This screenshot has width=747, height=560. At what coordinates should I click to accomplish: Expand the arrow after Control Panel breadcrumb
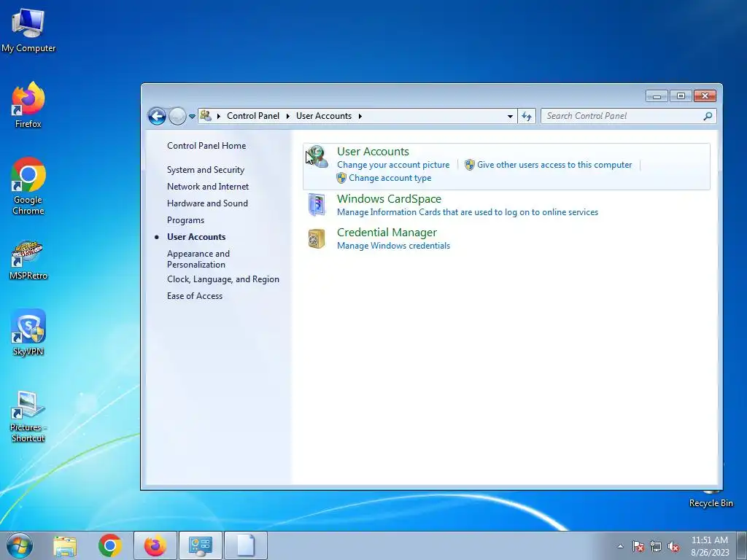click(287, 116)
